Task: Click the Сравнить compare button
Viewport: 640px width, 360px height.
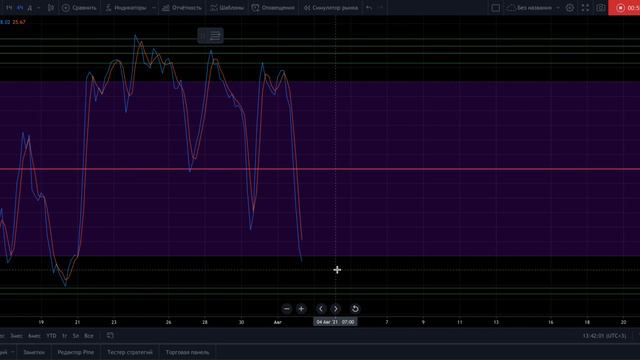Action: pyautogui.click(x=79, y=8)
